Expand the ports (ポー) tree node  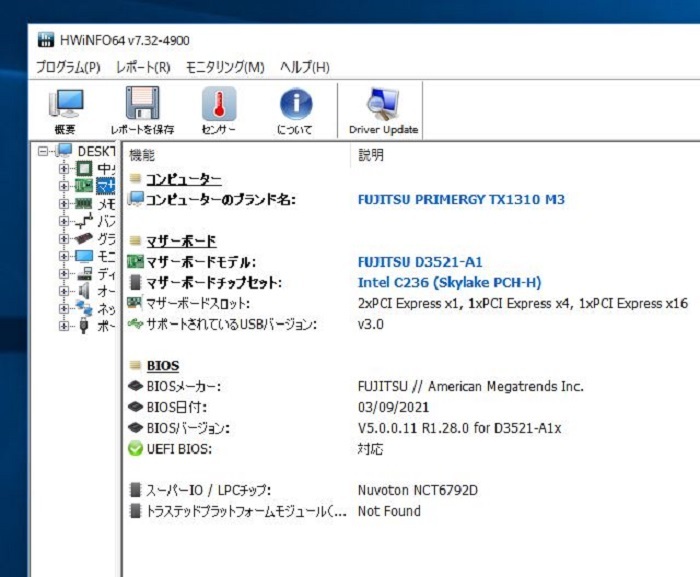pos(64,326)
